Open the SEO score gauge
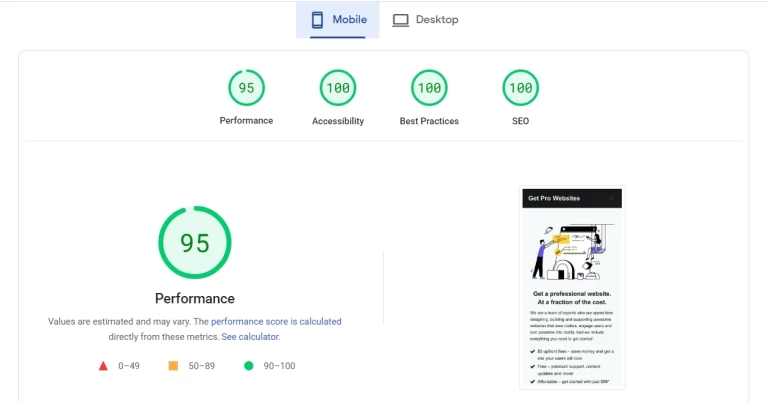This screenshot has width=768, height=402. pyautogui.click(x=521, y=88)
